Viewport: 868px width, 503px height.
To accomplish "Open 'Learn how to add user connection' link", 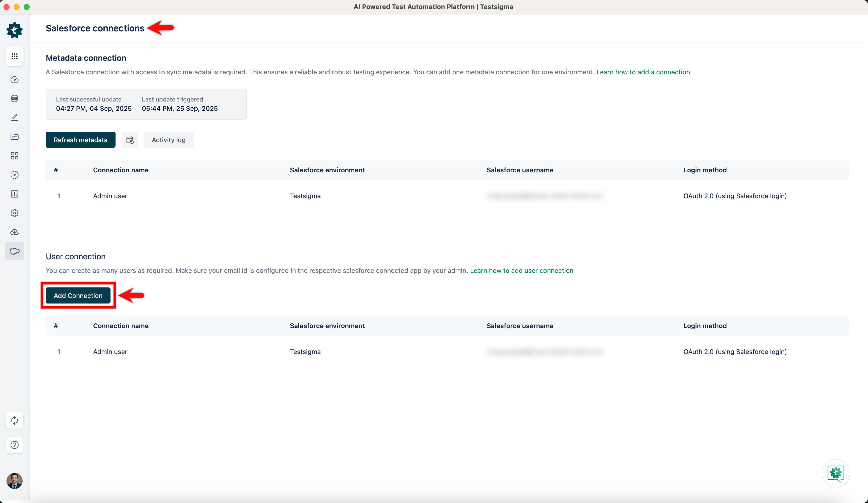I will point(521,270).
